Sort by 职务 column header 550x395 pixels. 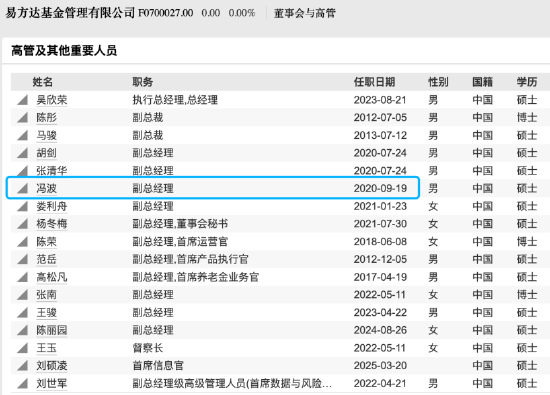(x=142, y=82)
